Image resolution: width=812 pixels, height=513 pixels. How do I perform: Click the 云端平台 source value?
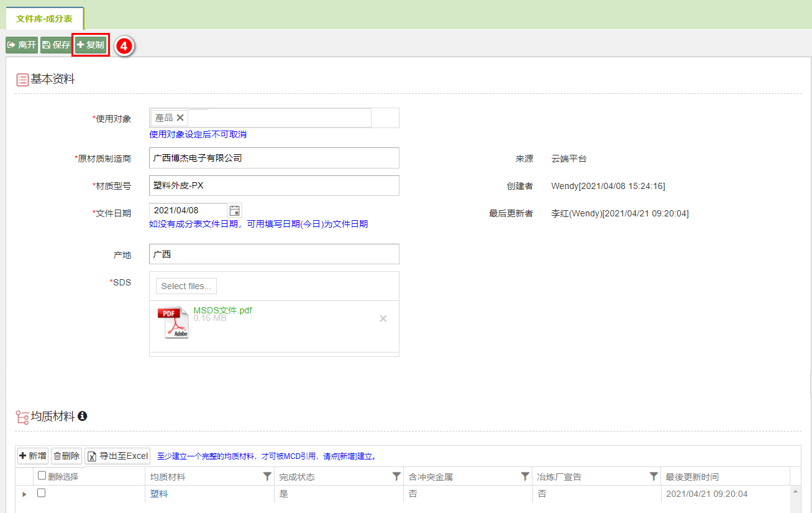[x=568, y=159]
